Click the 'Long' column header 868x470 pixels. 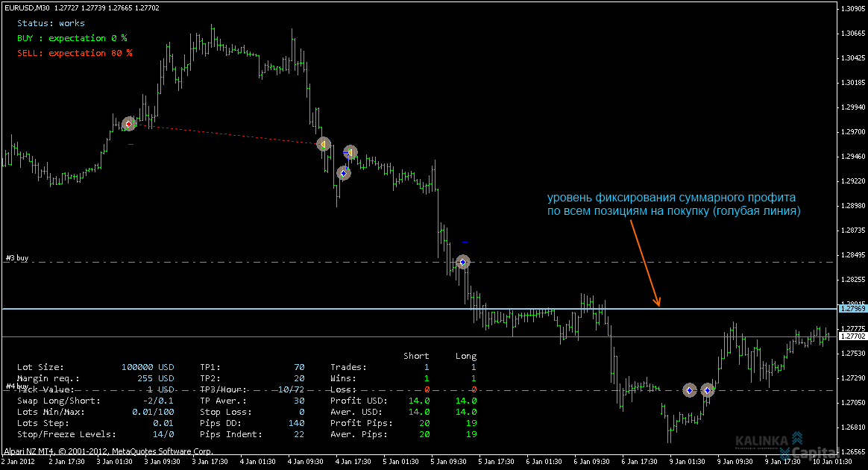[x=466, y=356]
